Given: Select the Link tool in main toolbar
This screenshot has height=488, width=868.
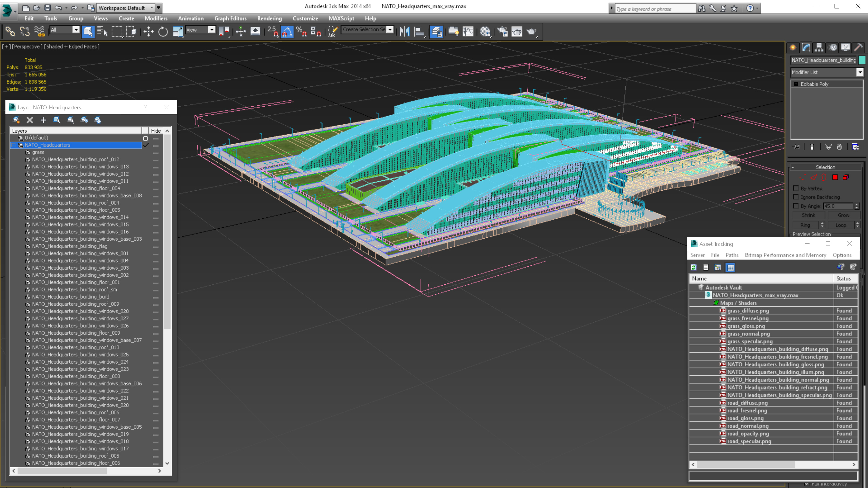Looking at the screenshot, I should tap(10, 31).
